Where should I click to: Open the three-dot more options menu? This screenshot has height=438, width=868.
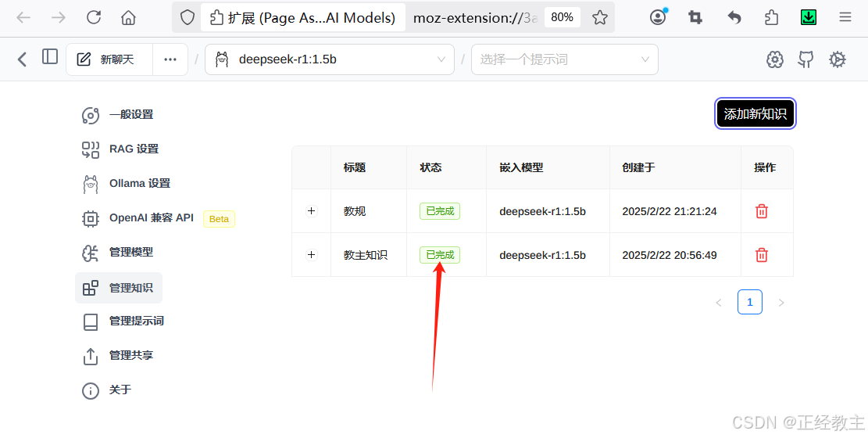point(170,59)
